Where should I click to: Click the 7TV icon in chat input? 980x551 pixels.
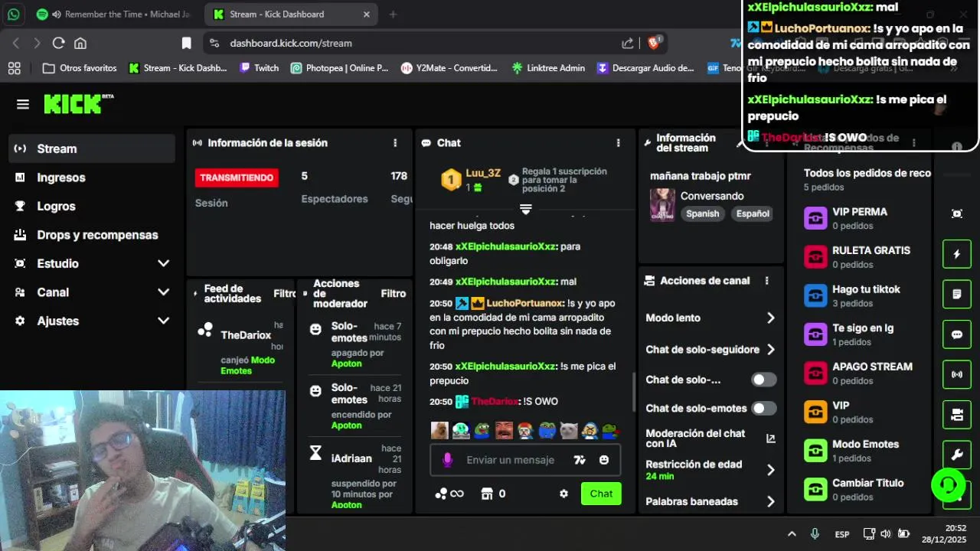tap(580, 460)
